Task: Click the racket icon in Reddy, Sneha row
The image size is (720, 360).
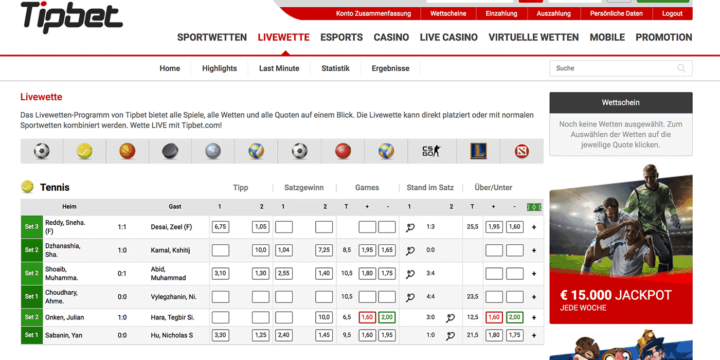Action: coord(411,227)
